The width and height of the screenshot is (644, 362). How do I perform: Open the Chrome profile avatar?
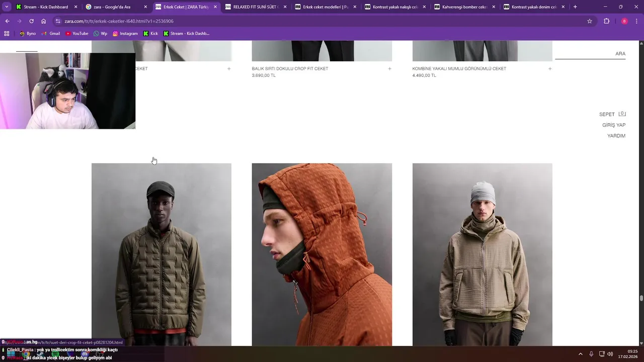point(624,21)
